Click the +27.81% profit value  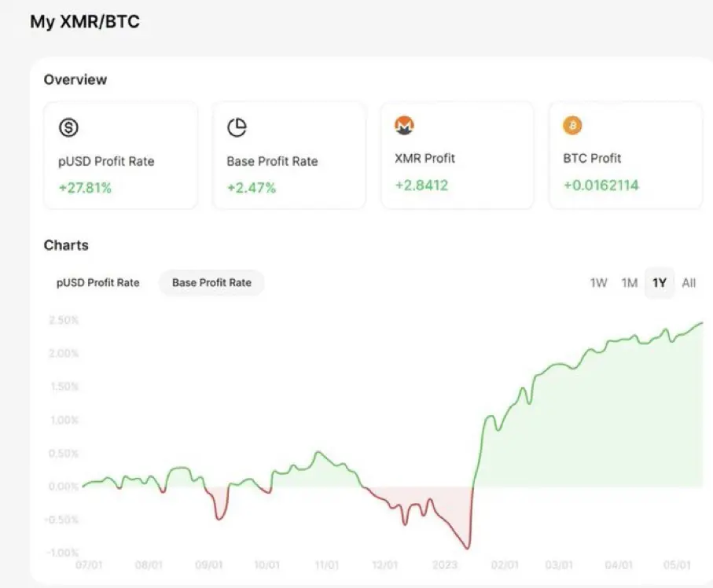pos(85,188)
